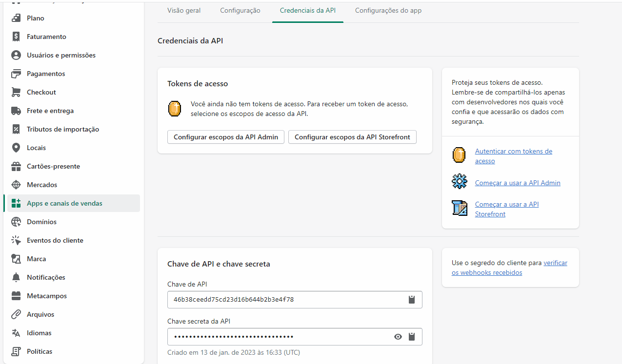Image resolution: width=622 pixels, height=364 pixels.
Task: Click the Cartões-presente gift icon
Action: coord(16,166)
